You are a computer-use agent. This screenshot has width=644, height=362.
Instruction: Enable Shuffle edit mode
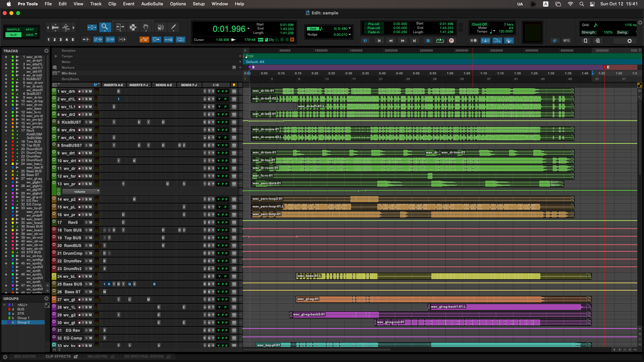pos(13,29)
